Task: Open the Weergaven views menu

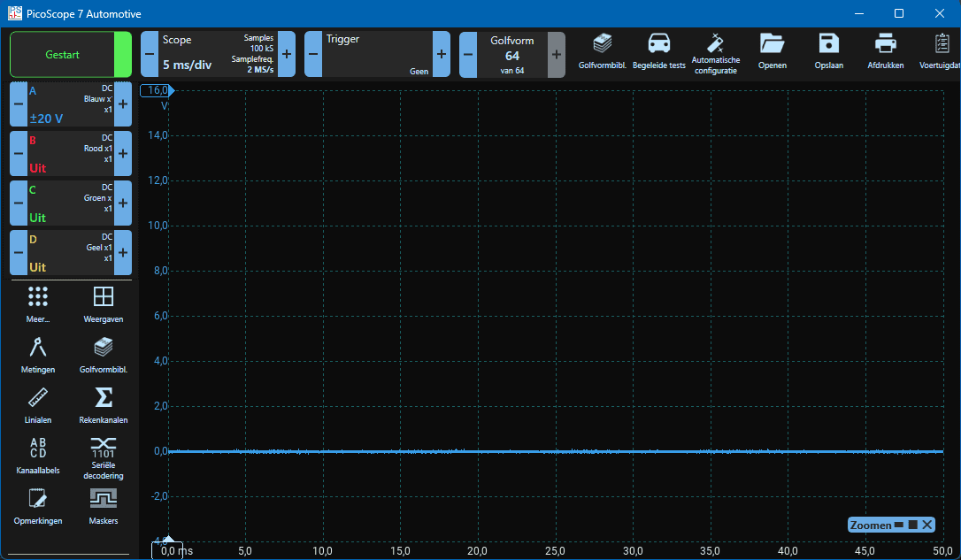Action: click(x=103, y=303)
